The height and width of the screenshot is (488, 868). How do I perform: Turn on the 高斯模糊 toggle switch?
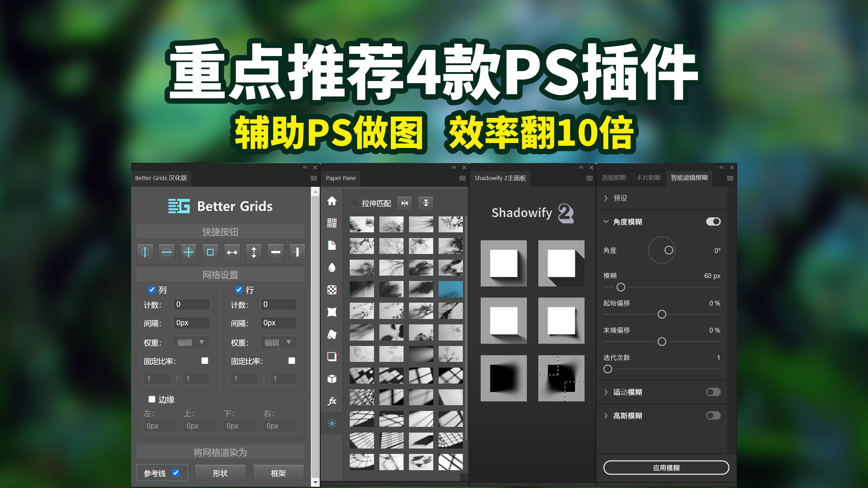coord(713,416)
